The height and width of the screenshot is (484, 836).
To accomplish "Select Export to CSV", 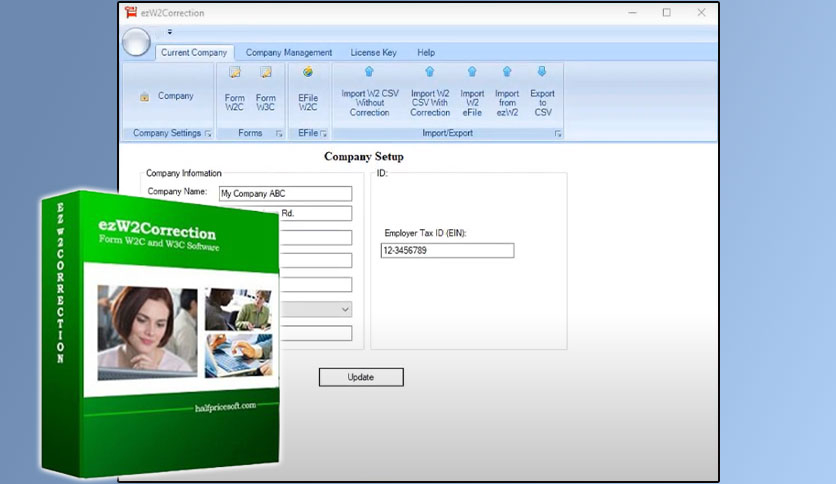I will click(542, 92).
